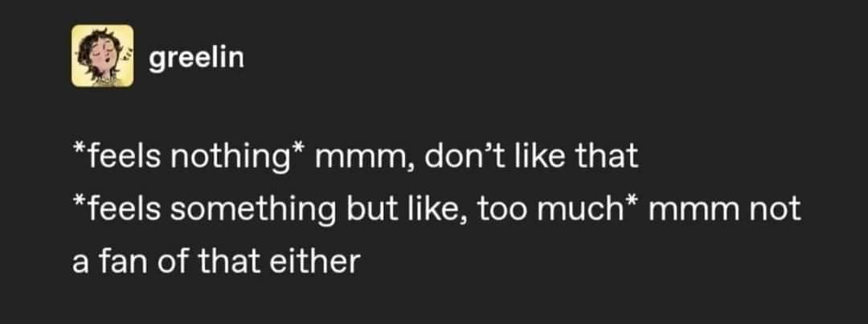868x324 pixels.
Task: Click the word "like" in first line
Action: [x=550, y=157]
